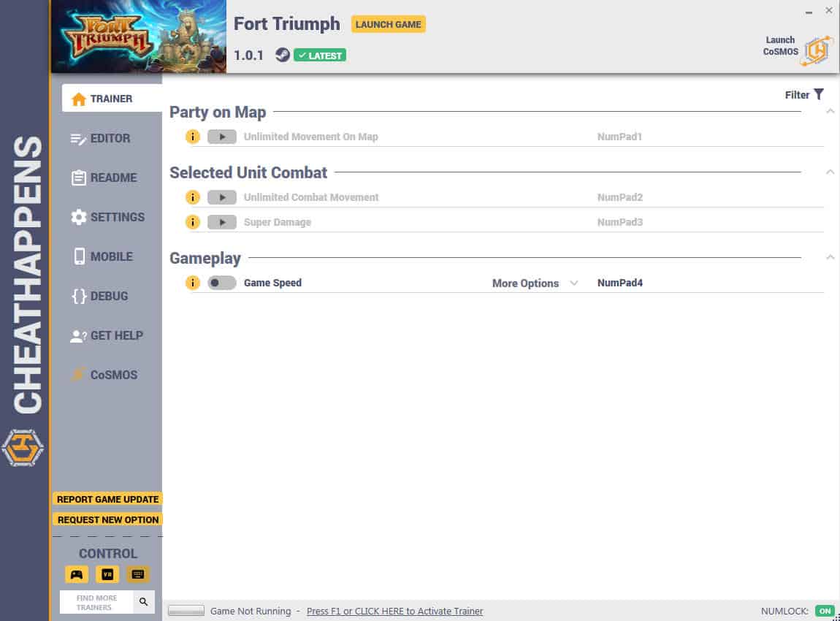Activate Unlimited Combat Movement play button

point(222,197)
